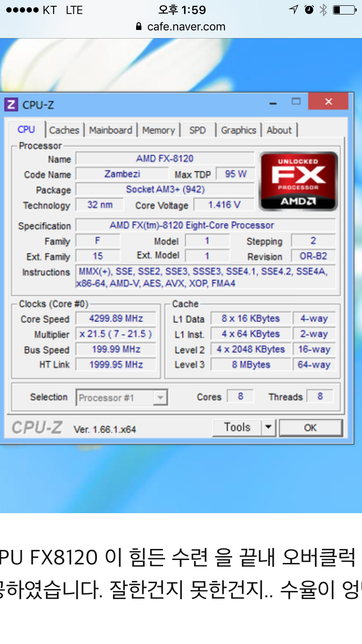
Task: Tap the Bluetooth status icon
Action: pyautogui.click(x=323, y=10)
